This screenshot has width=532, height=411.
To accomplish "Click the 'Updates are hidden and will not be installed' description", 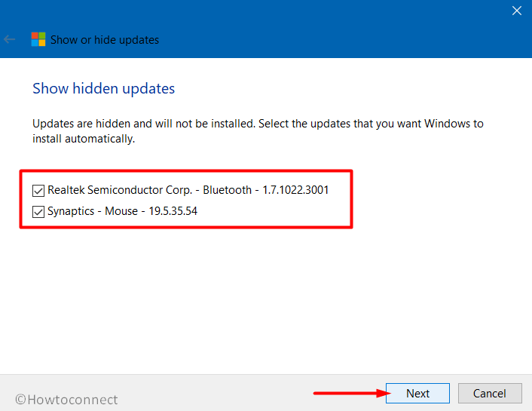I will (x=258, y=131).
